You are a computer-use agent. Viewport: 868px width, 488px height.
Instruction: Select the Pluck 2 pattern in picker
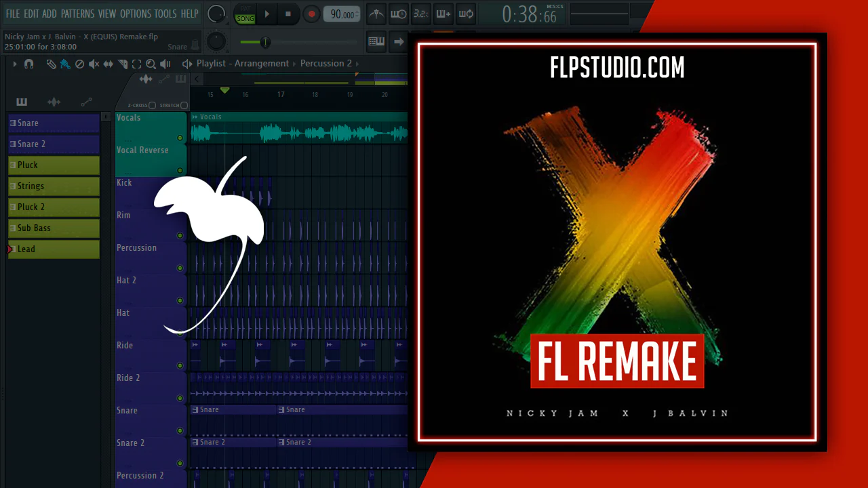point(54,207)
